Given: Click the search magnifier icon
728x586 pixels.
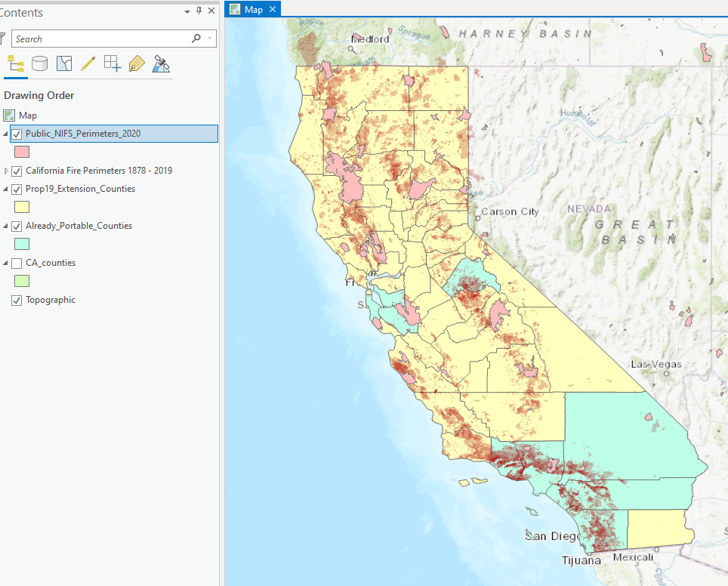Looking at the screenshot, I should point(196,39).
